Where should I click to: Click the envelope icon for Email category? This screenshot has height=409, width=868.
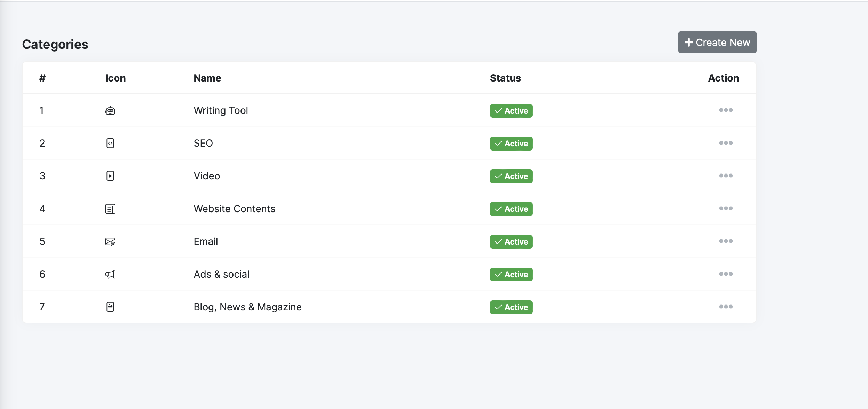click(110, 241)
